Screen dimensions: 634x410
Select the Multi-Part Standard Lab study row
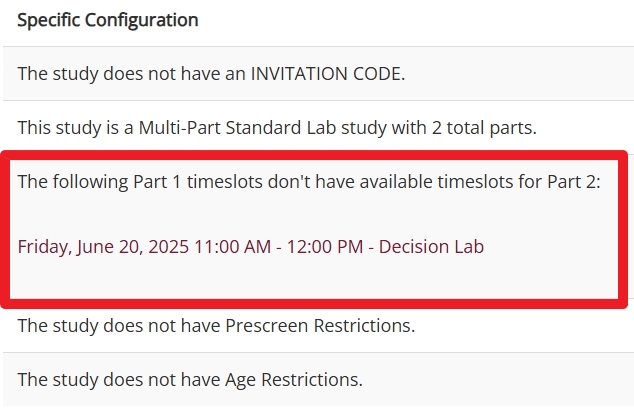pos(319,127)
